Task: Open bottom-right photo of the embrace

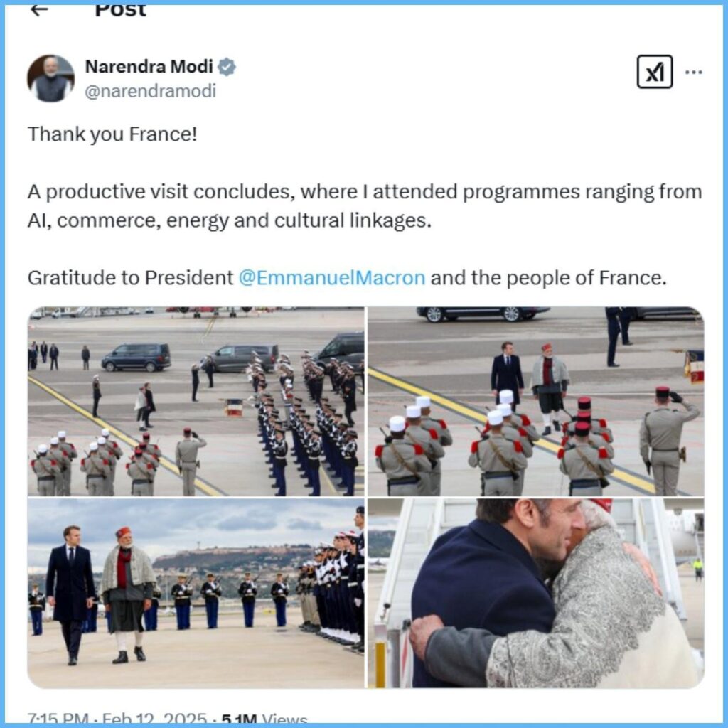Action: point(536,594)
